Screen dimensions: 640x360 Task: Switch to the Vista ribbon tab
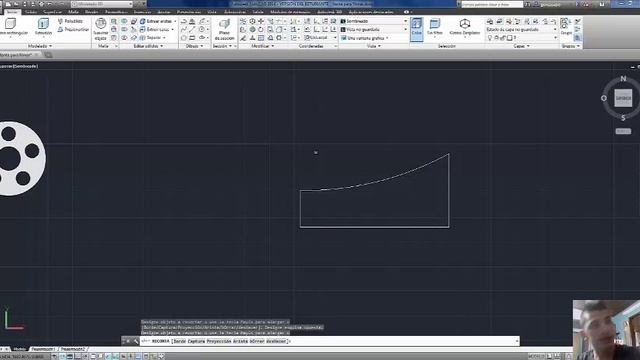[x=212, y=12]
